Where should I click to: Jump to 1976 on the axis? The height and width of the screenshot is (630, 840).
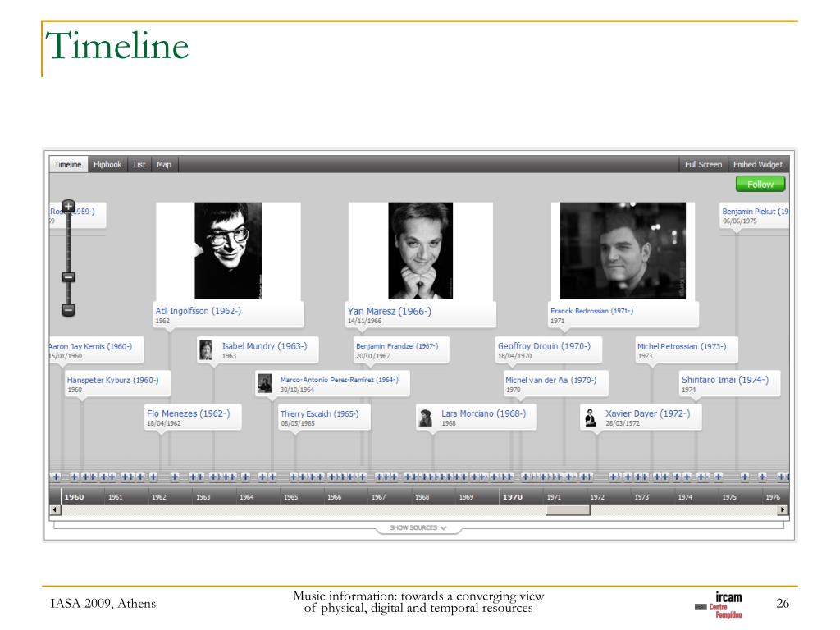(773, 497)
